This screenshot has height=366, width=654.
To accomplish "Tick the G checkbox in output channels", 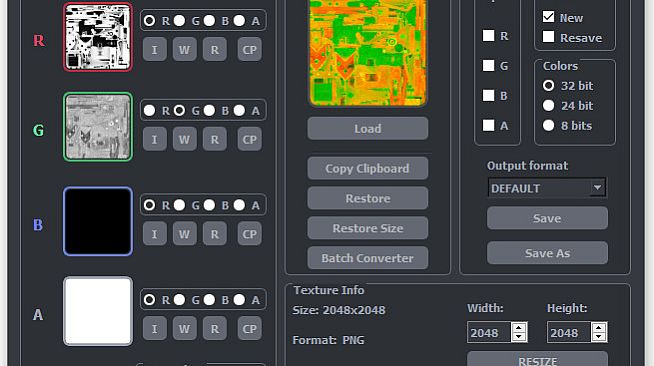I will click(x=488, y=65).
